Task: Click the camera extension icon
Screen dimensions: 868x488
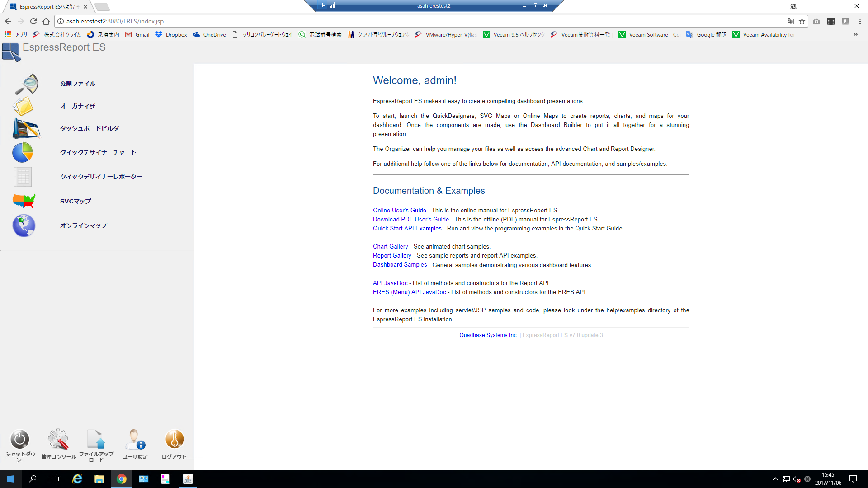Action: [816, 21]
